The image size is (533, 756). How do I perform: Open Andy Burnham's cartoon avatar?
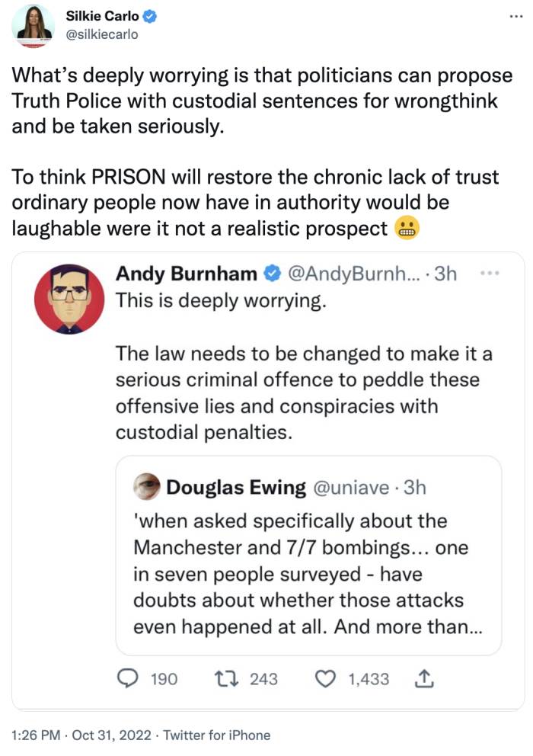tap(69, 299)
